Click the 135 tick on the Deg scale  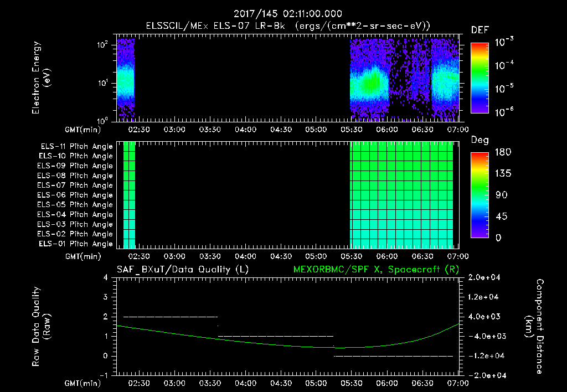point(503,173)
